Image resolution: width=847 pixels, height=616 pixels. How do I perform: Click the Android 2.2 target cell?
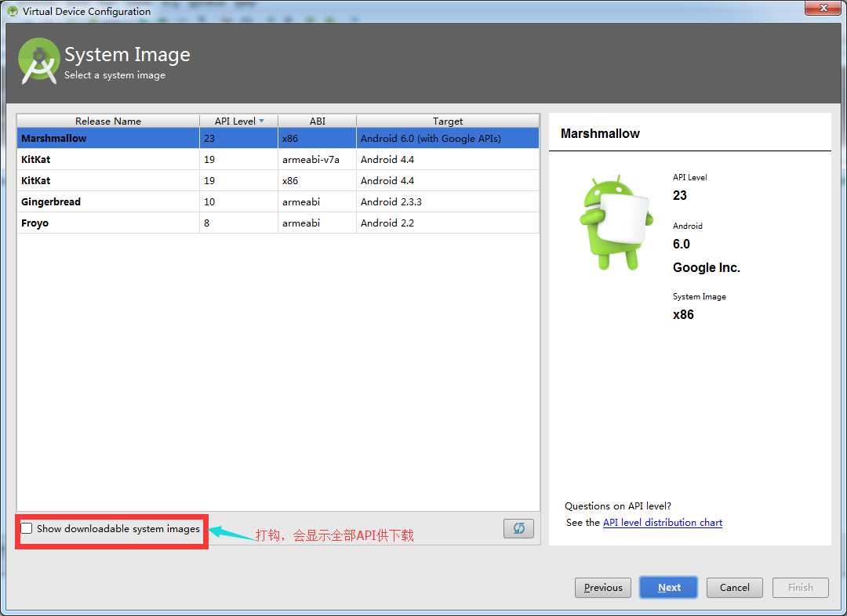point(447,223)
